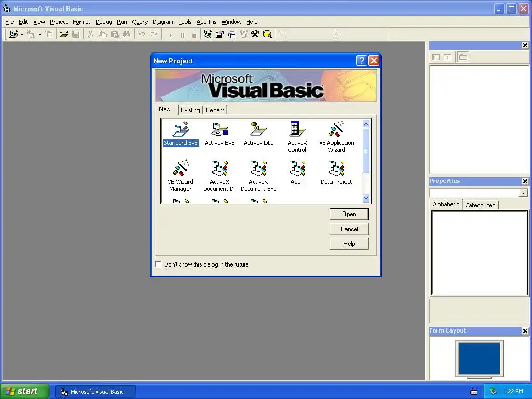Click the Open Project folder icon
The width and height of the screenshot is (532, 399).
(x=63, y=34)
